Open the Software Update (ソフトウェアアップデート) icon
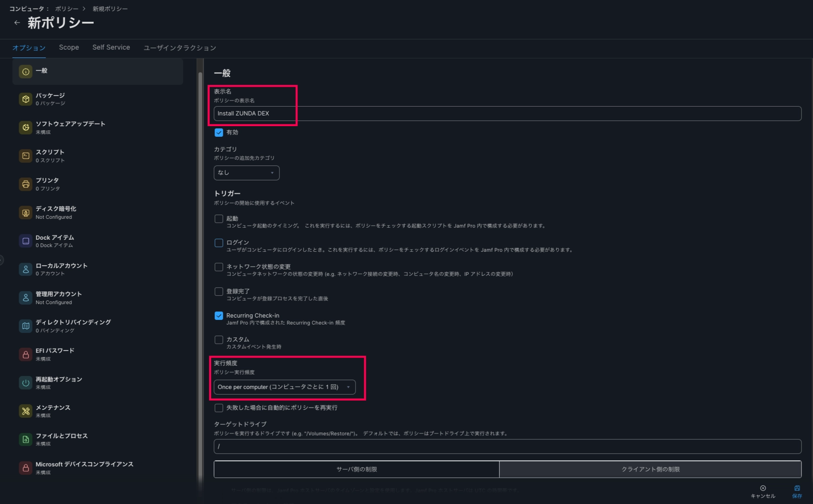 [x=26, y=128]
